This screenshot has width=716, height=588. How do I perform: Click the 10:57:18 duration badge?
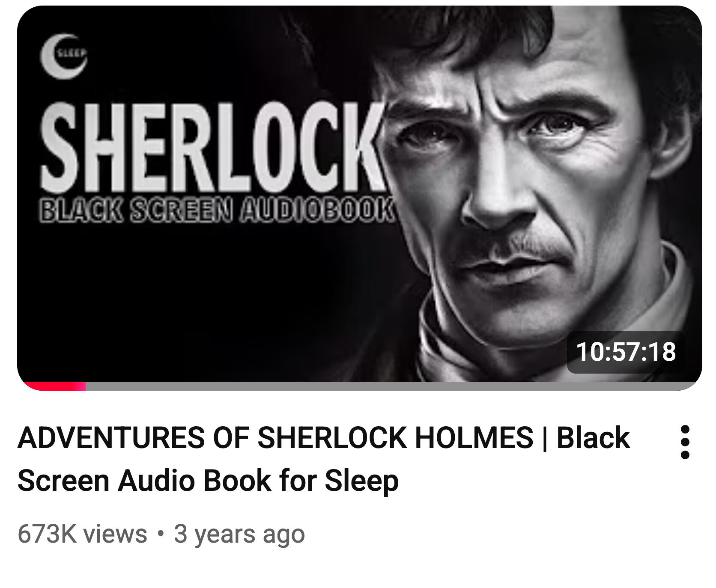click(626, 352)
